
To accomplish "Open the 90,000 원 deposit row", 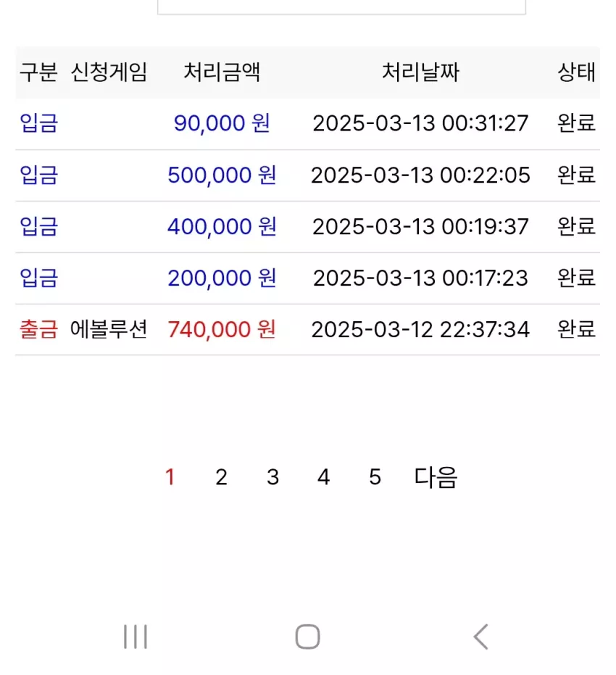I will [x=307, y=124].
